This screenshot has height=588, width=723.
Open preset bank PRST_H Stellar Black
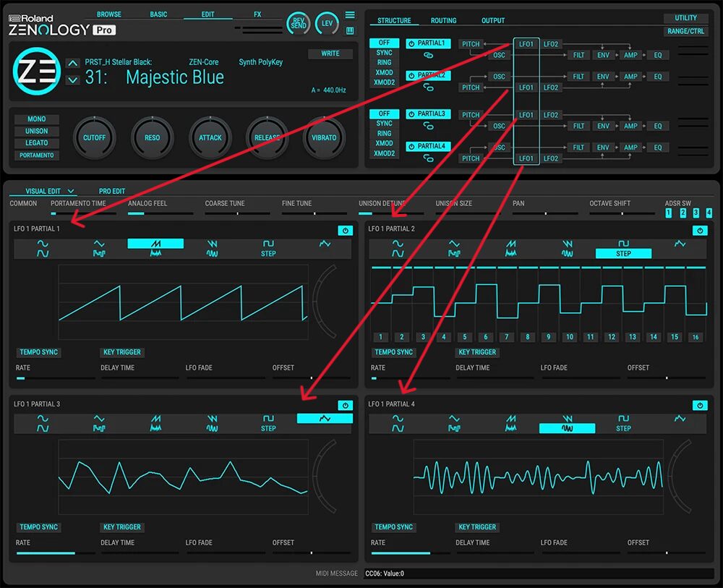pyautogui.click(x=118, y=61)
